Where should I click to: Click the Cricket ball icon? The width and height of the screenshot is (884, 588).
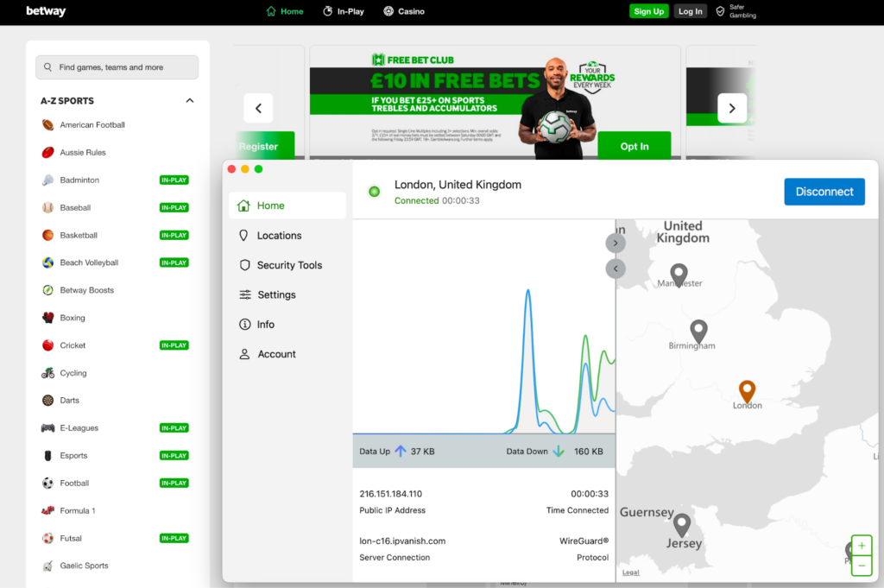(x=48, y=345)
